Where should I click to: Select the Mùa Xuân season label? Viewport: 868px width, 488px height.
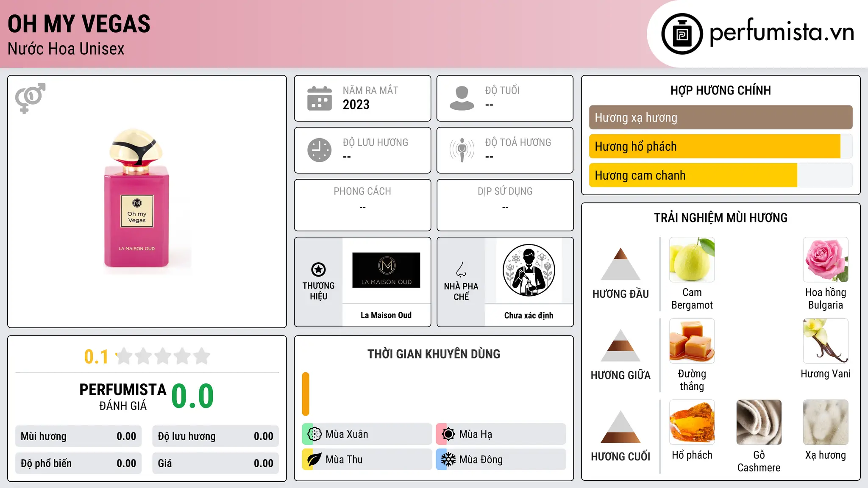347,434
